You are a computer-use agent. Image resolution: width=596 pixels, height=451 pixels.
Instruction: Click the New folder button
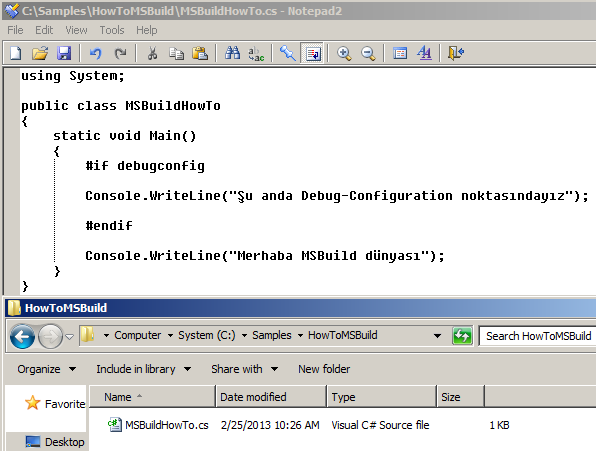tap(324, 369)
